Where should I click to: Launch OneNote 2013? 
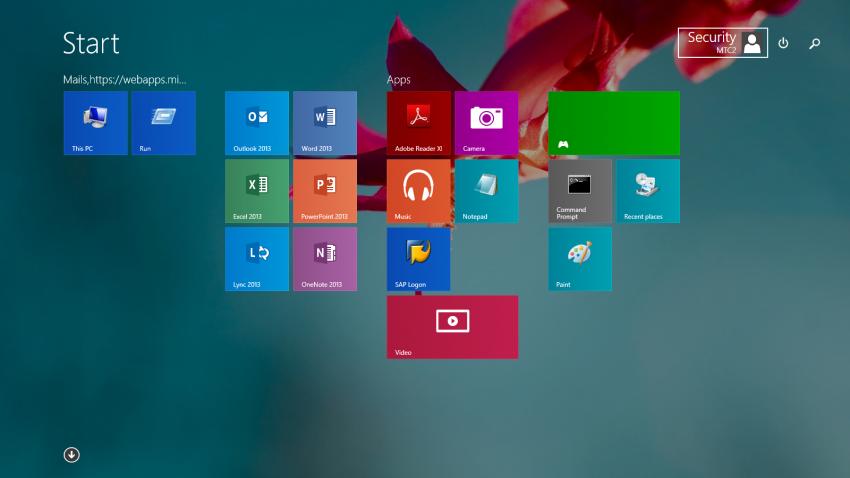point(325,259)
